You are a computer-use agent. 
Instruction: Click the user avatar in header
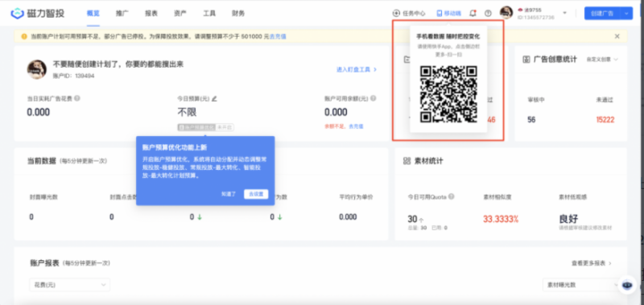pos(506,13)
